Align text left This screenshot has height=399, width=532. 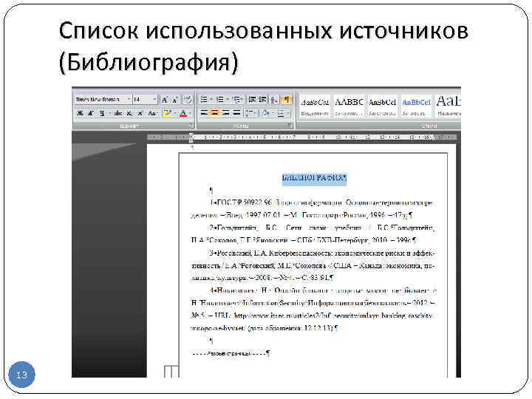tap(204, 113)
